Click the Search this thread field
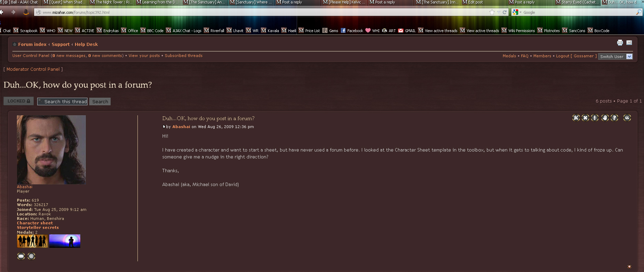Screen dimensions: 644x272 (x=62, y=101)
